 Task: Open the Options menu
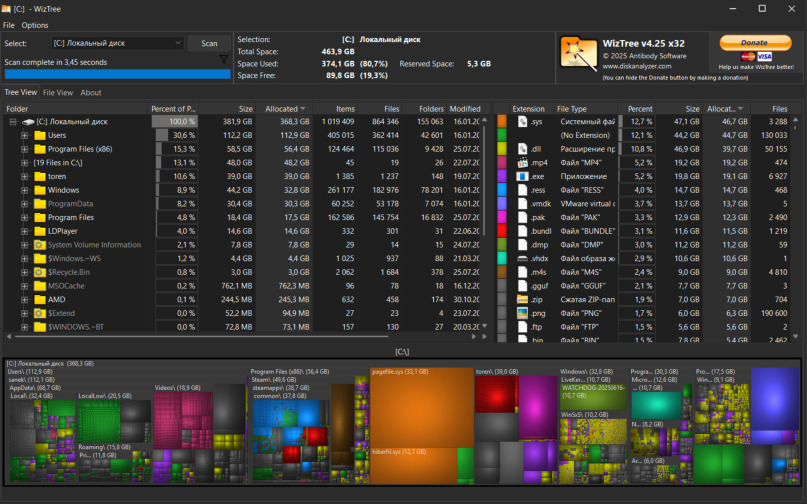point(35,25)
